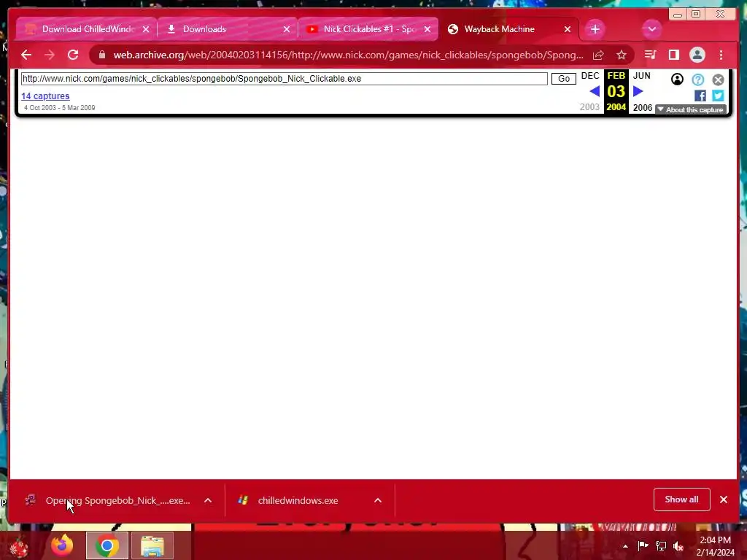Go back with the browser back arrow
Screen dimensions: 747x560
click(26, 55)
